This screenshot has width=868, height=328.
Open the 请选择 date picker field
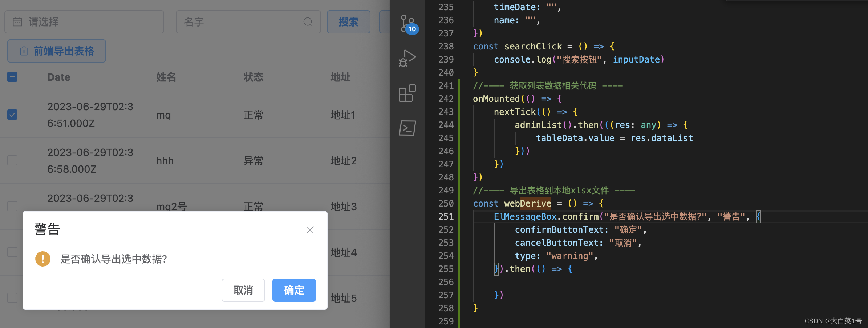(84, 22)
